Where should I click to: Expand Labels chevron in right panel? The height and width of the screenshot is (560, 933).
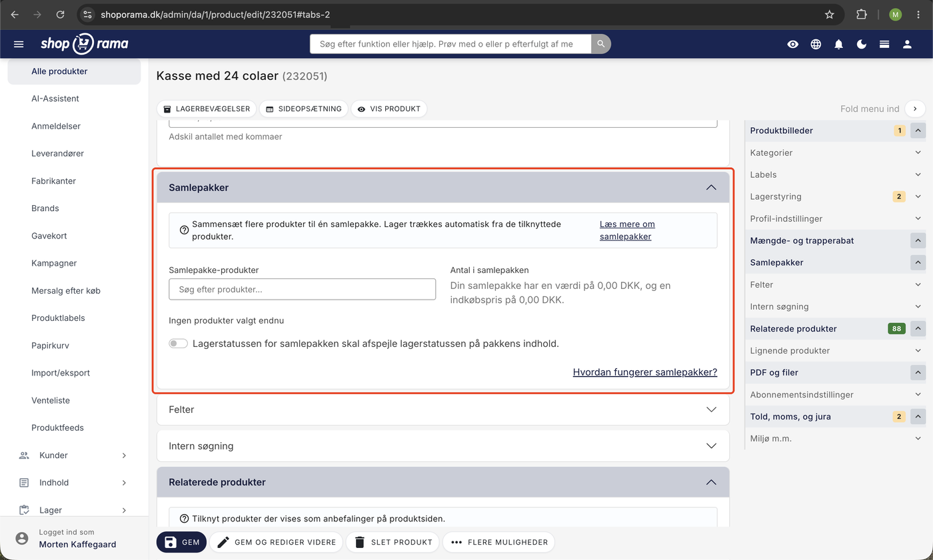point(918,174)
